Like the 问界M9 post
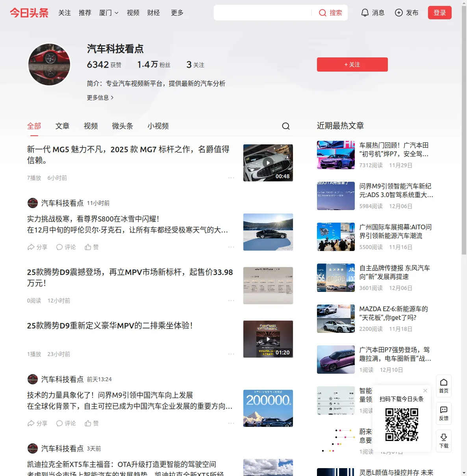Viewport: 467px width, 476px height. pos(92,423)
